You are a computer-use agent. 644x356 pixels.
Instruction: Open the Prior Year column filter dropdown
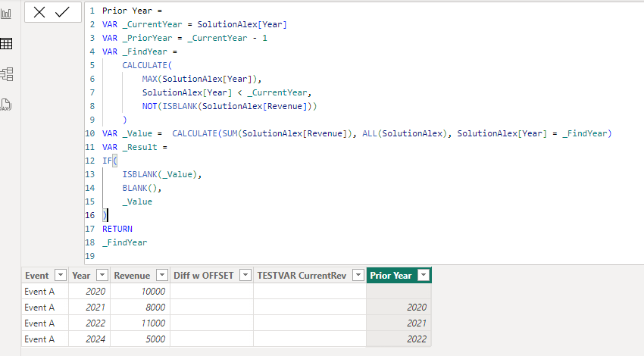pyautogui.click(x=423, y=275)
